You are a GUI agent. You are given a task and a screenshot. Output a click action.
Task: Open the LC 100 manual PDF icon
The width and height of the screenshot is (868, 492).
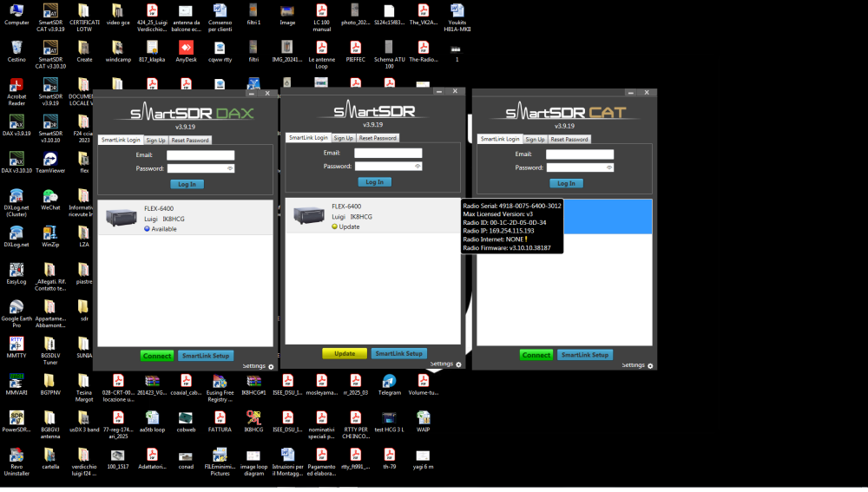pos(322,17)
